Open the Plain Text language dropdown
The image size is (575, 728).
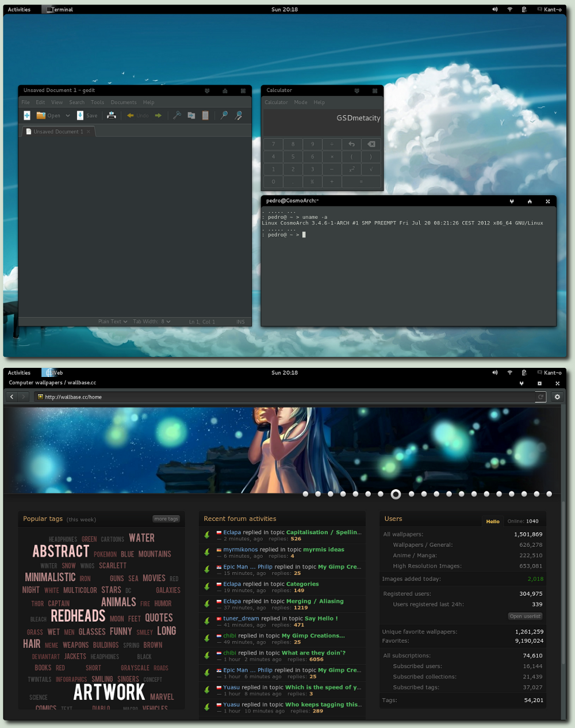click(x=113, y=322)
